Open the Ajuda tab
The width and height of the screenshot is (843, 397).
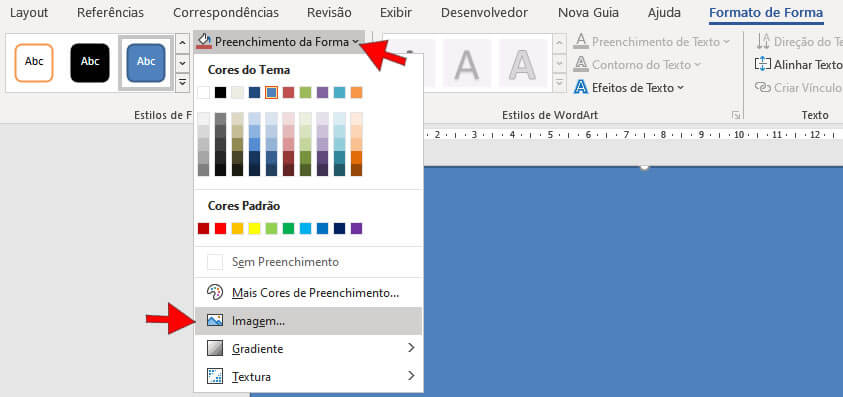coord(664,12)
